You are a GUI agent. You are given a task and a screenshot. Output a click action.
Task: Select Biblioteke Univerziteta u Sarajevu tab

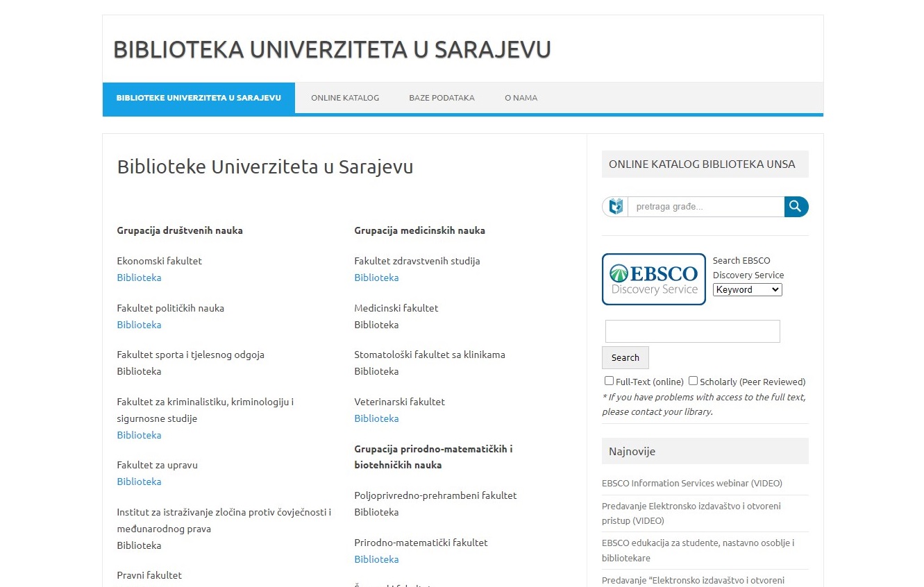point(199,98)
